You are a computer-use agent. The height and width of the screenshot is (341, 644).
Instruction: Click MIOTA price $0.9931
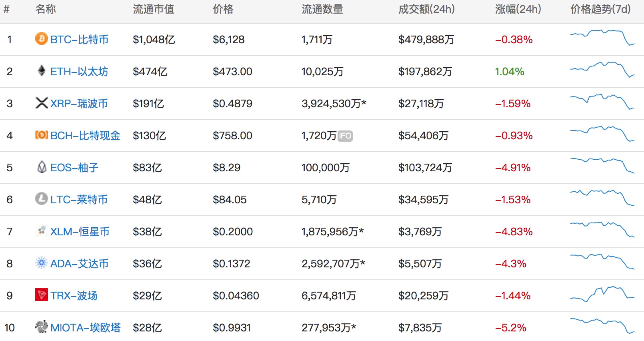pos(232,328)
